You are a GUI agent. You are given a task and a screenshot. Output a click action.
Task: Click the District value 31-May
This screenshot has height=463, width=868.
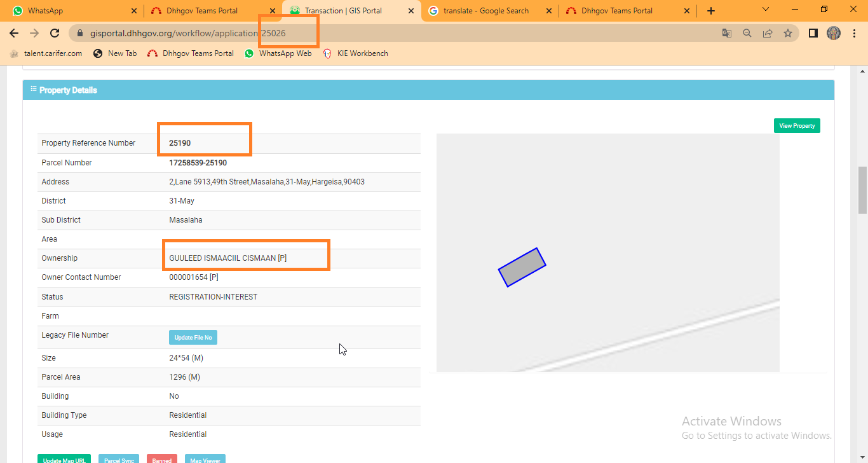click(182, 201)
